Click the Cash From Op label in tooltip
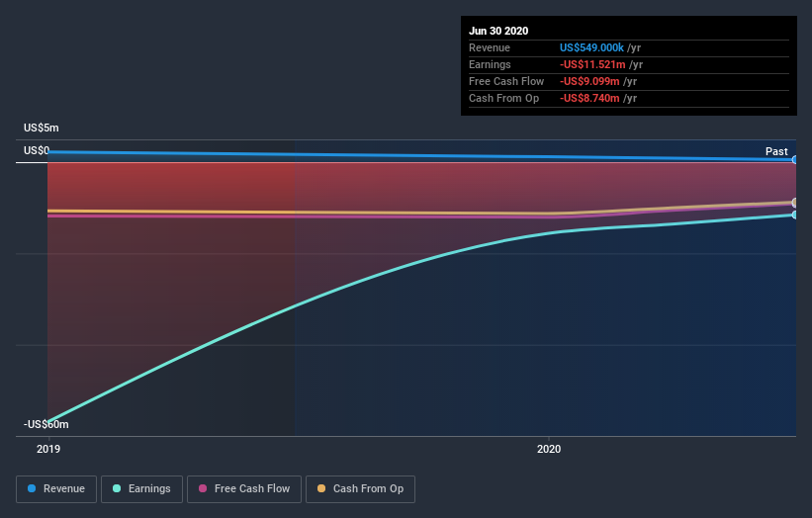Image resolution: width=812 pixels, height=518 pixels. coord(503,98)
